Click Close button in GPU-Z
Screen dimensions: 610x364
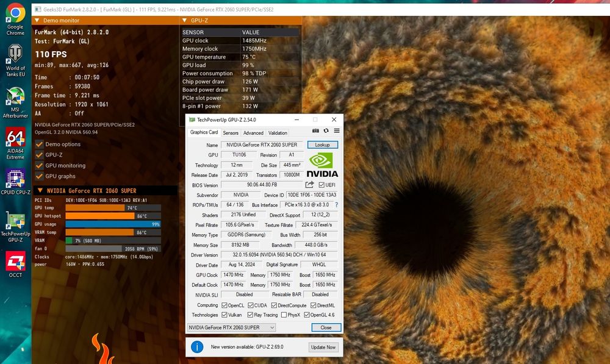click(326, 327)
